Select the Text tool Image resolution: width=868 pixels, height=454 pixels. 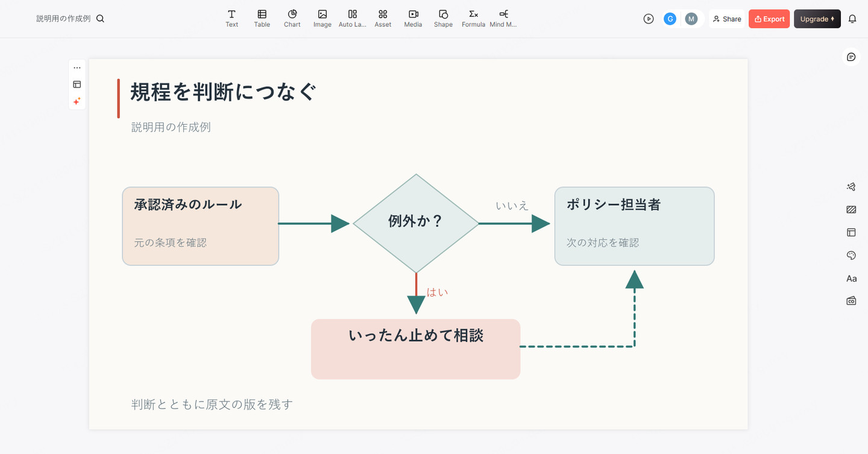231,18
